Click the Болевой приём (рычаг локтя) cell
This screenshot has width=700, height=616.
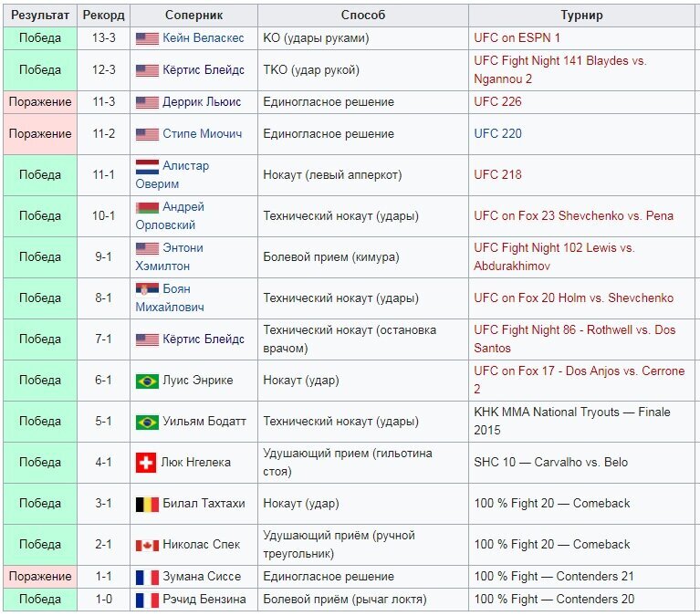[363, 599]
